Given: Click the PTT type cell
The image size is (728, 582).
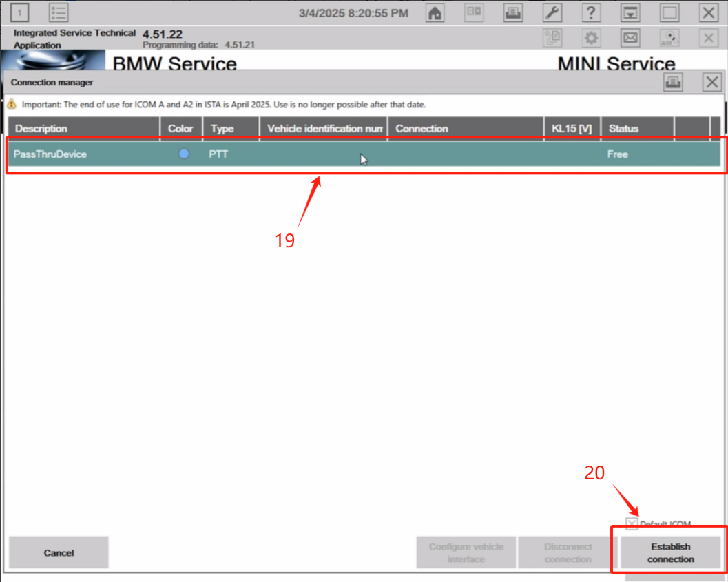Looking at the screenshot, I should [x=218, y=154].
